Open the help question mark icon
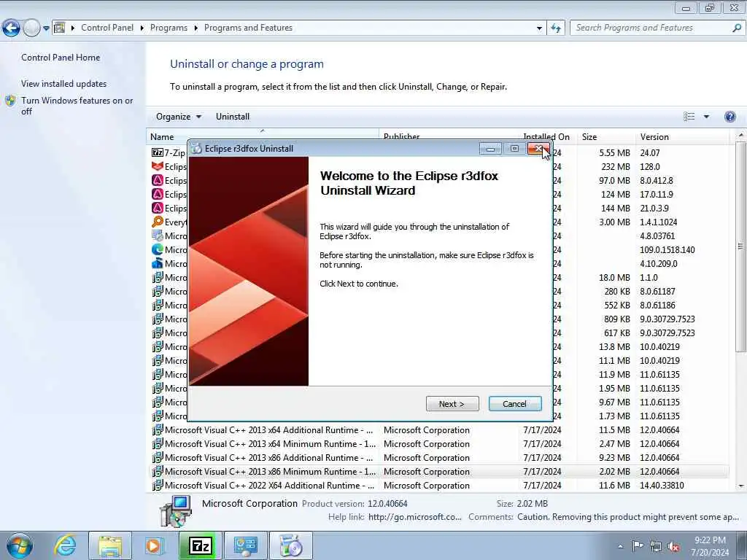Viewport: 747px width, 560px height. [729, 117]
